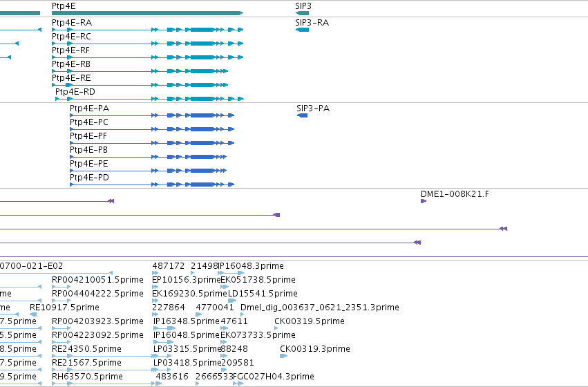This screenshot has width=588, height=387.
Task: Click the SIP3-RA transcript label
Action: point(312,23)
